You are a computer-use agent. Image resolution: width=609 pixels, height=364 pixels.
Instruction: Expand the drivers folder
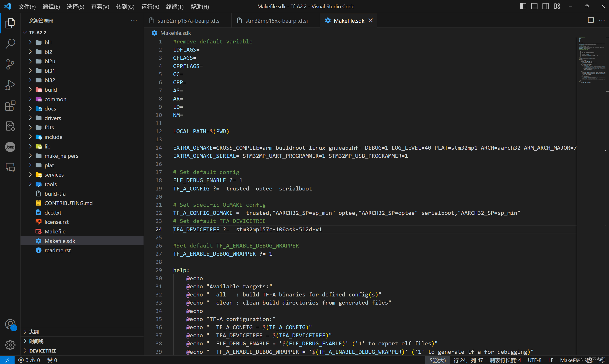[x=82, y=118]
